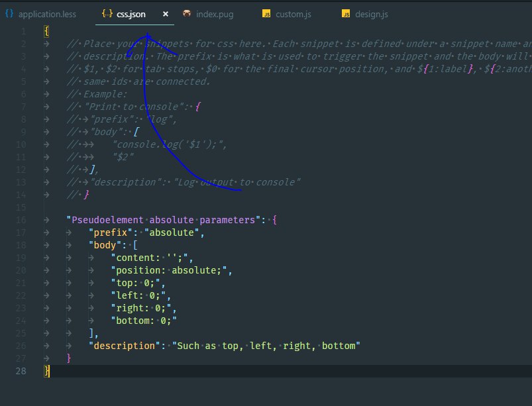The image size is (532, 406).
Task: Click the commented "$2" string on line 11
Action: tap(123, 158)
